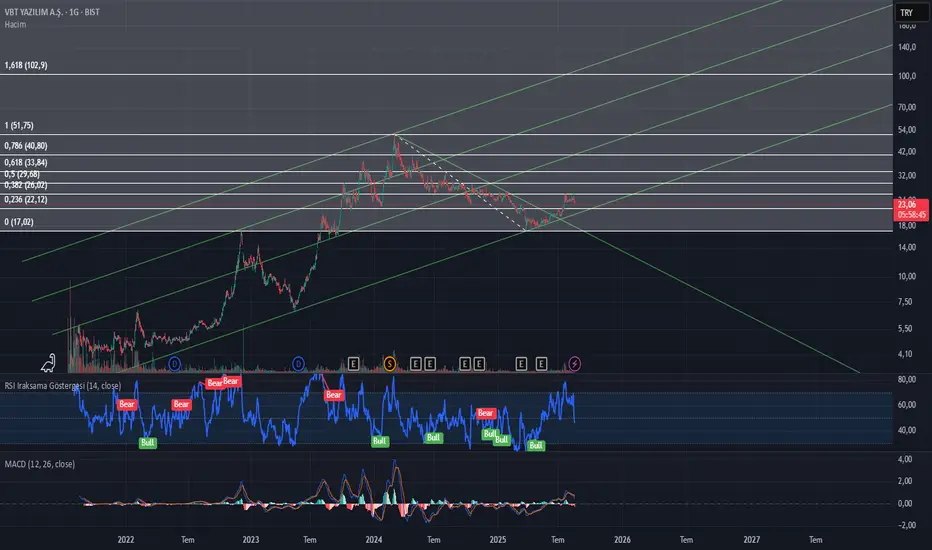Click the Bull label under 2022 RSI low
The height and width of the screenshot is (550, 932).
(147, 442)
